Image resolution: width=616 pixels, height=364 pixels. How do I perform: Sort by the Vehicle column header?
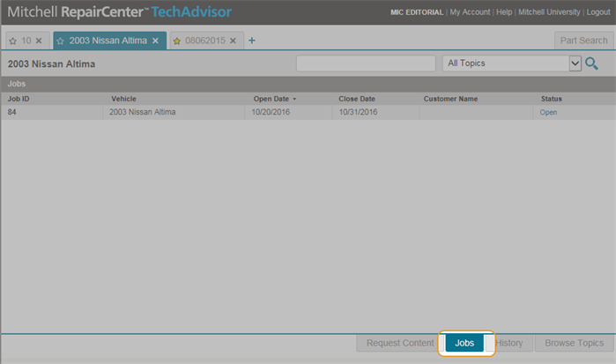[x=123, y=99]
